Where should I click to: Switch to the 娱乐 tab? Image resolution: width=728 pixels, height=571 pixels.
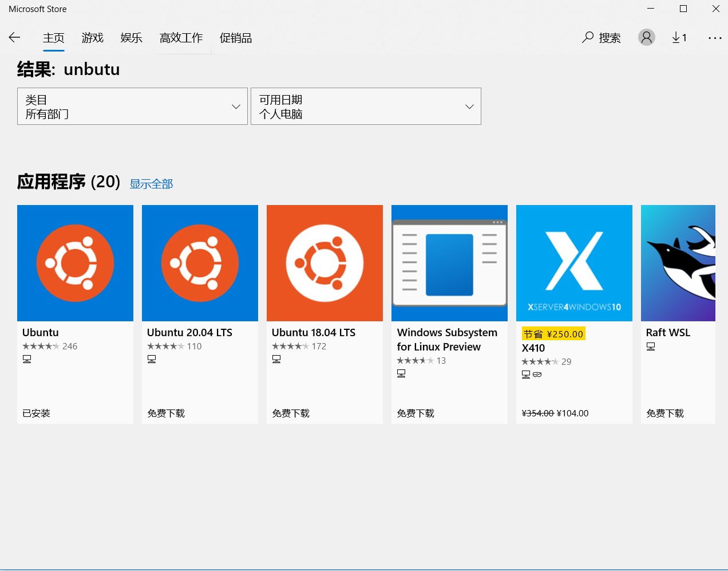tap(132, 38)
